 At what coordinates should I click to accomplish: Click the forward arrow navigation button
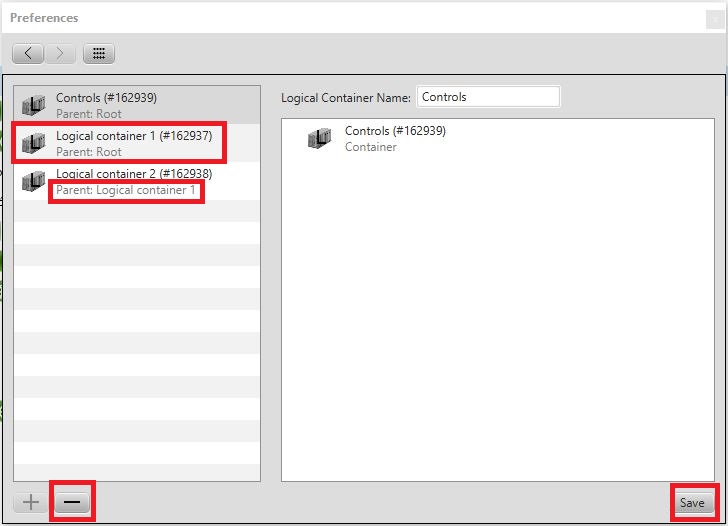click(x=59, y=53)
